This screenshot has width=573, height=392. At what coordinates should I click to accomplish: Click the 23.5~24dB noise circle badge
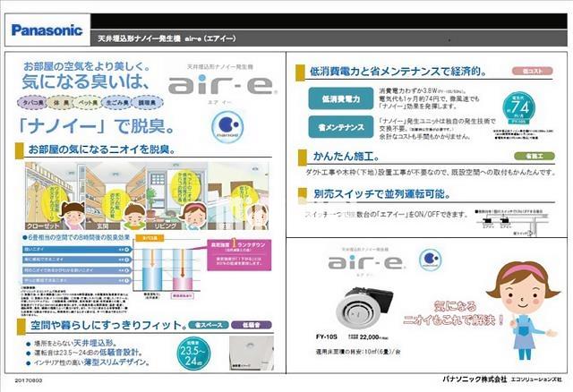(x=193, y=354)
